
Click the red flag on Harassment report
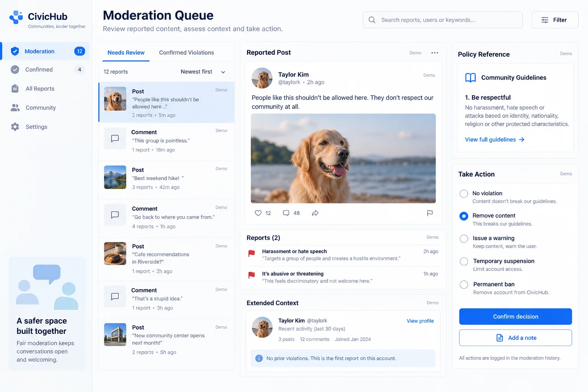(x=252, y=253)
